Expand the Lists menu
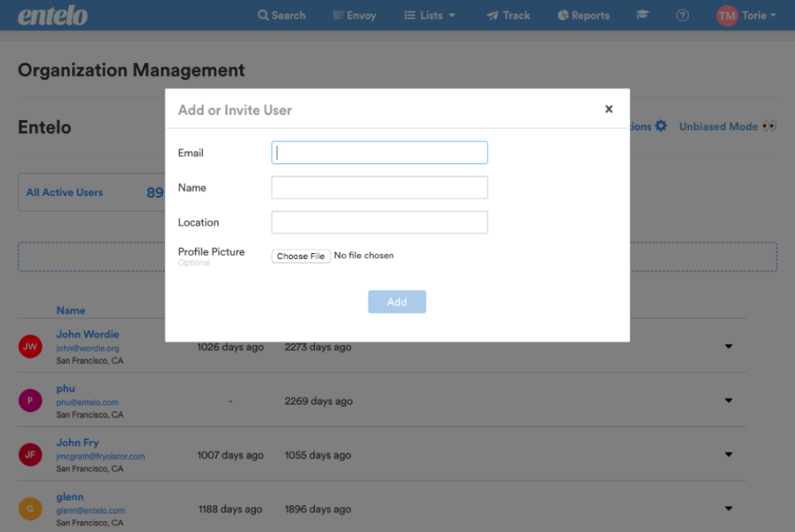This screenshot has width=795, height=532. click(x=430, y=15)
